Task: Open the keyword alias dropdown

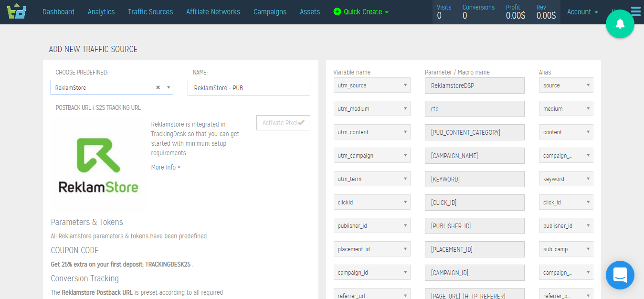Action: pos(566,179)
